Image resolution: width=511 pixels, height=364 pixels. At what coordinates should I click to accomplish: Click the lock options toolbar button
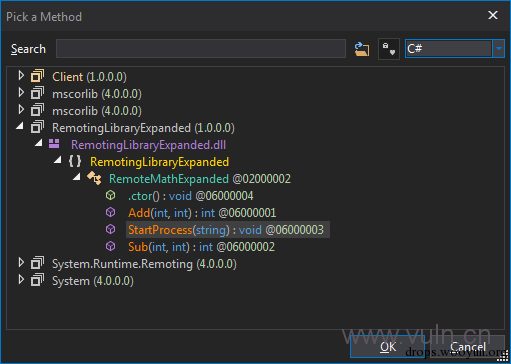click(x=389, y=49)
